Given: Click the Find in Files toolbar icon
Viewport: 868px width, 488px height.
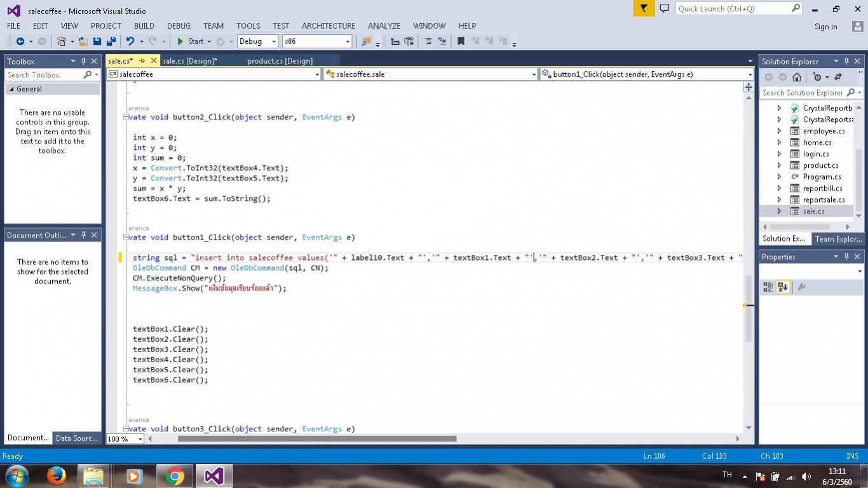Looking at the screenshot, I should pos(366,41).
